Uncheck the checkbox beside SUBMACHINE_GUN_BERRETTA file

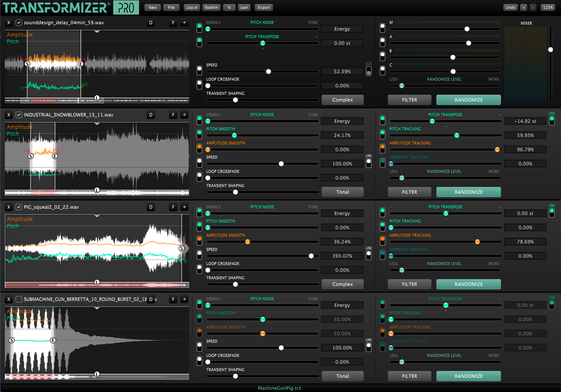(20, 299)
